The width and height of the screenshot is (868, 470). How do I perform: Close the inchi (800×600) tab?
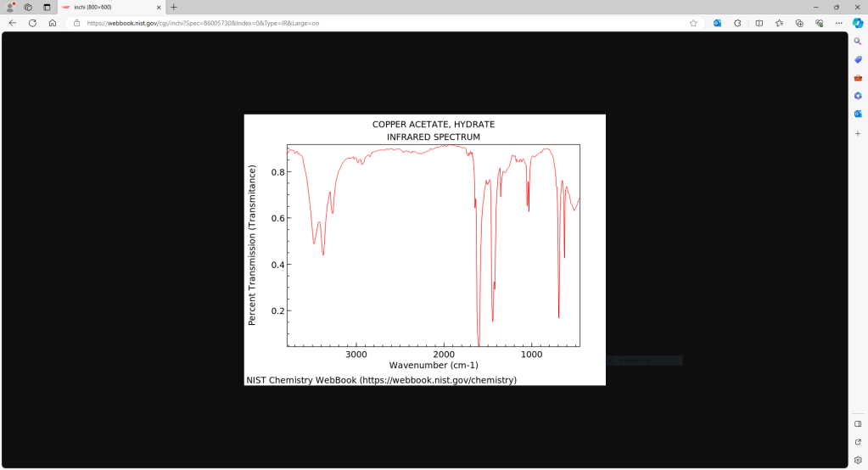159,7
